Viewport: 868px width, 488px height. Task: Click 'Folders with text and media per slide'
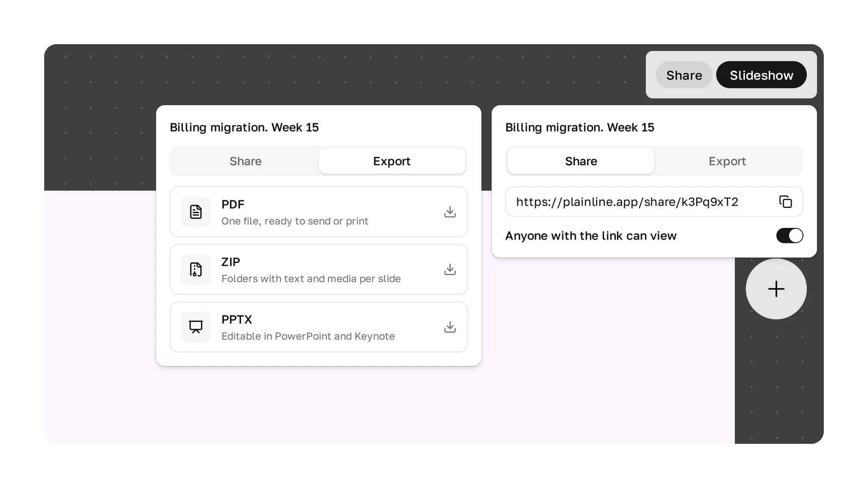(x=311, y=279)
